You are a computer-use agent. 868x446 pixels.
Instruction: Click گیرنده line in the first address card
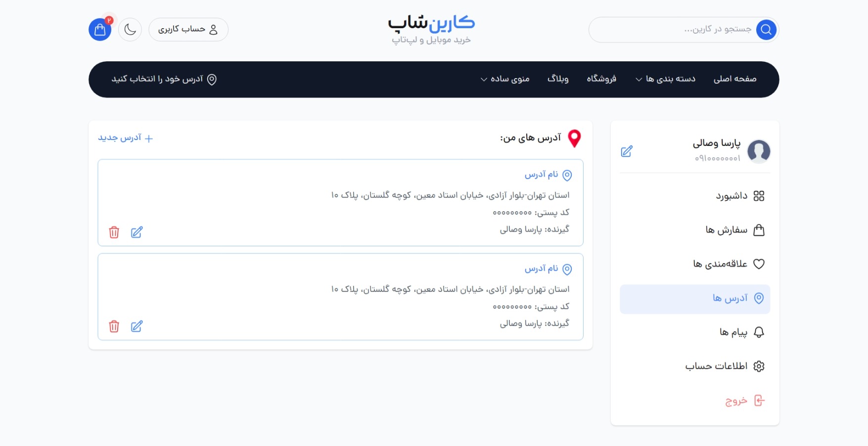tap(535, 229)
